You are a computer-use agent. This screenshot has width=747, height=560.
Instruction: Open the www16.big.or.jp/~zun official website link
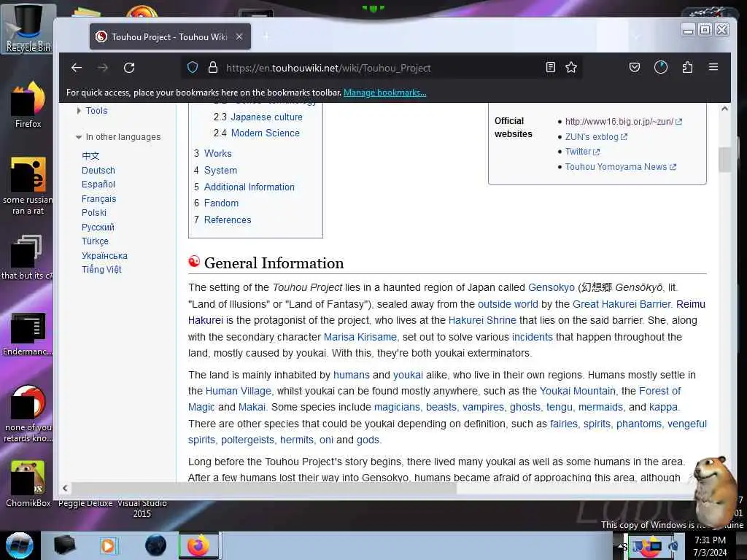point(623,122)
